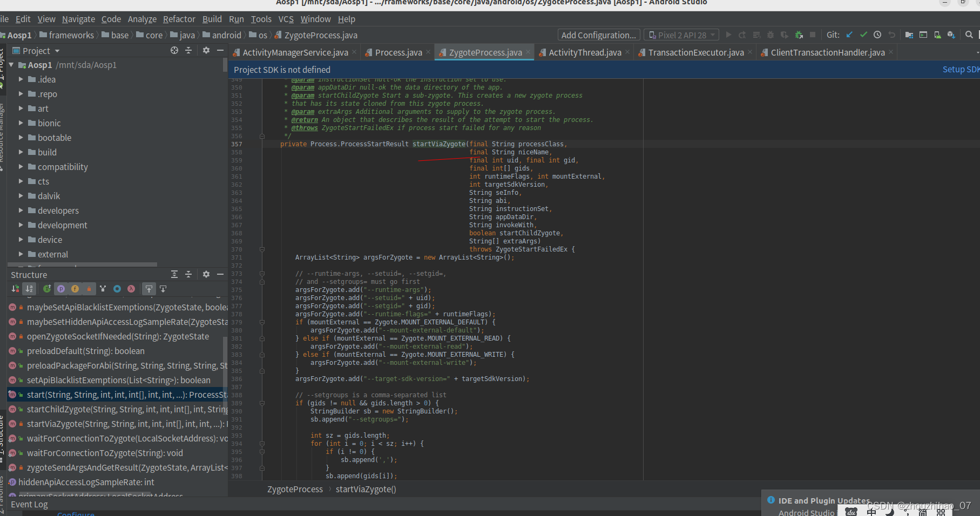Open the Analyze menu
980x516 pixels.
(x=142, y=19)
